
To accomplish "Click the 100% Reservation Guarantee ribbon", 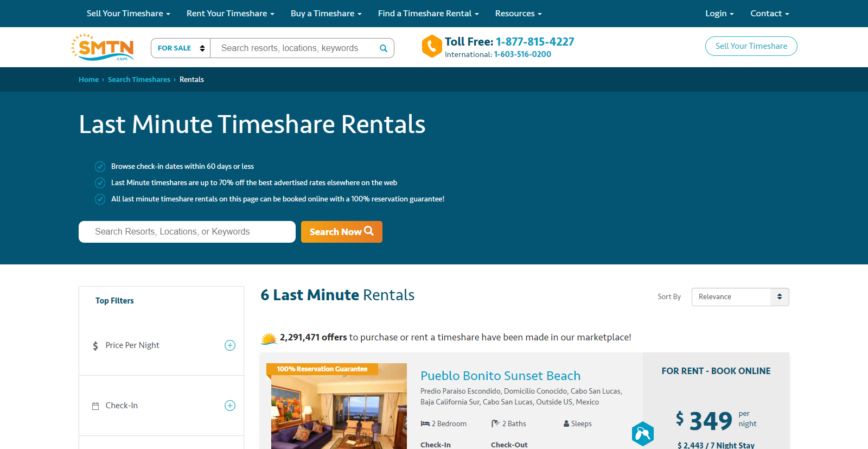I will (322, 369).
